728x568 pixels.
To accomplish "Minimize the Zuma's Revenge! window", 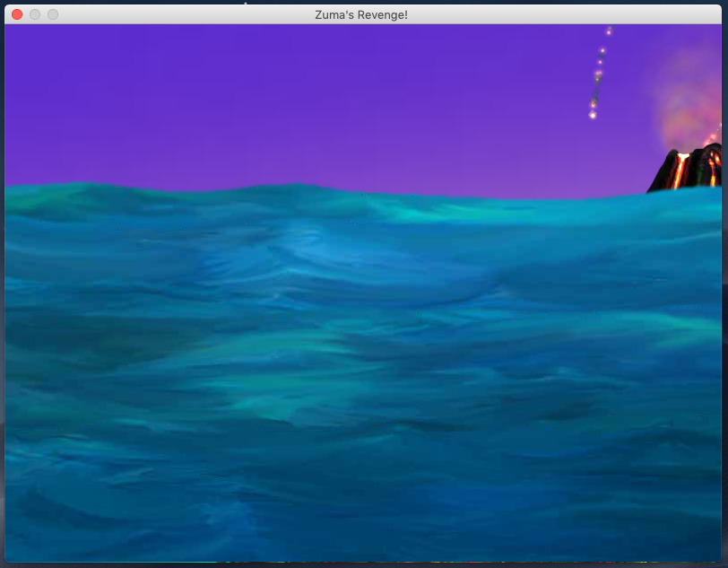I will 35,14.
